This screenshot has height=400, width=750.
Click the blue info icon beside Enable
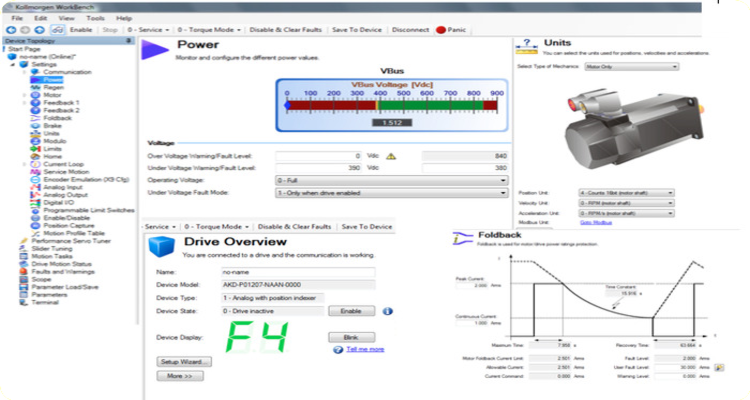(x=387, y=311)
